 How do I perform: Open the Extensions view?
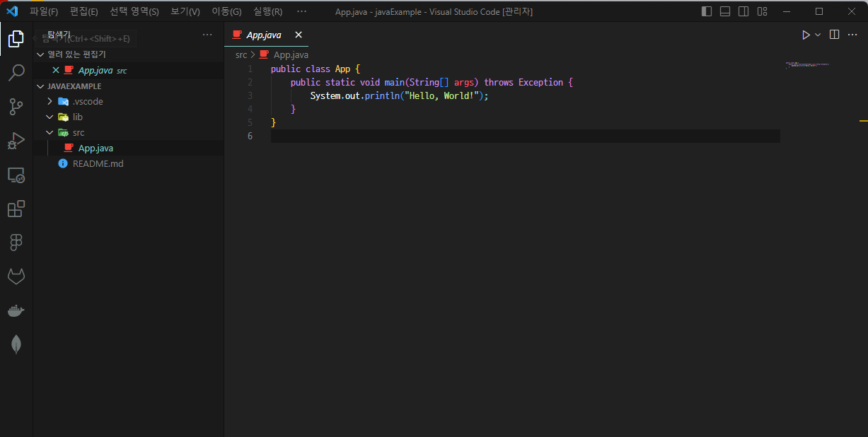(16, 209)
